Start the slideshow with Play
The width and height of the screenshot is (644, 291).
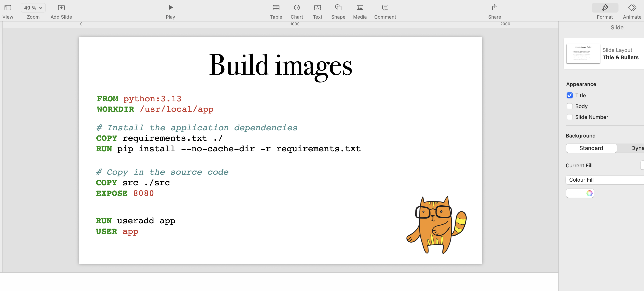[170, 8]
